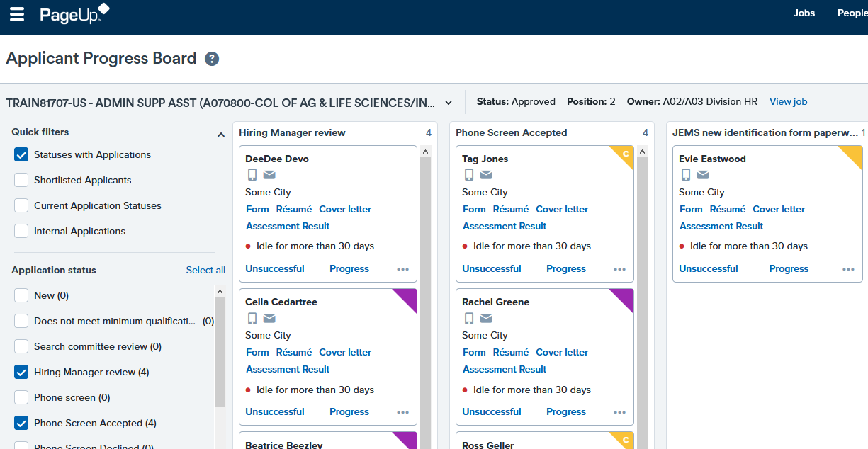868x449 pixels.
Task: Open Celia Cedartree's Cover letter
Action: pyautogui.click(x=345, y=353)
